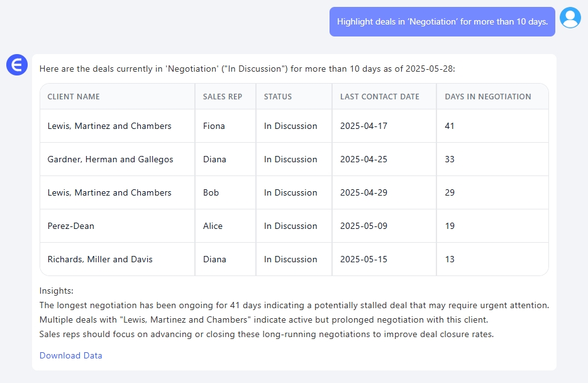Click the Last Contact Date column header
588x383 pixels.
pyautogui.click(x=379, y=97)
